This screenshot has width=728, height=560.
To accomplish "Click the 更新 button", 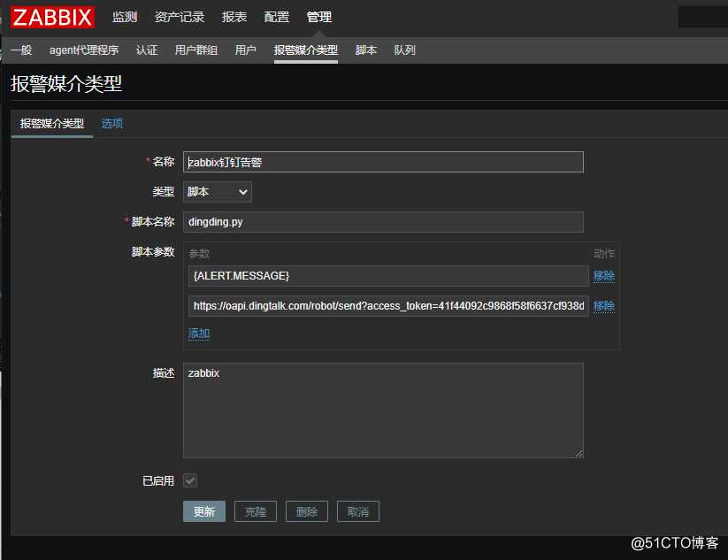I will [x=204, y=511].
